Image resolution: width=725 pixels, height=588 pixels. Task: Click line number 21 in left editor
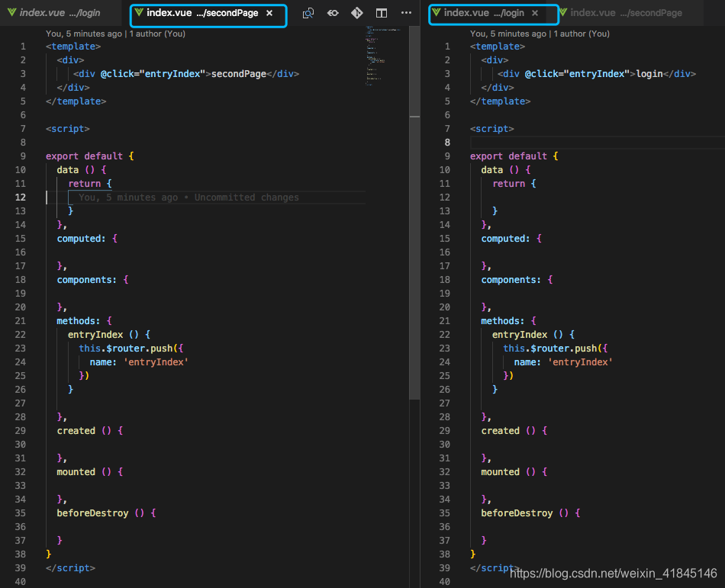[x=21, y=320]
